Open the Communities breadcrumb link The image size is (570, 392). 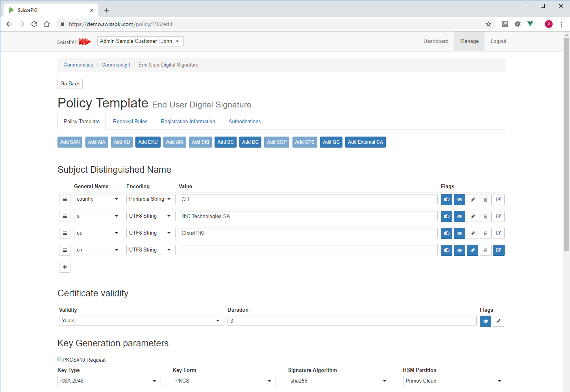(x=78, y=65)
